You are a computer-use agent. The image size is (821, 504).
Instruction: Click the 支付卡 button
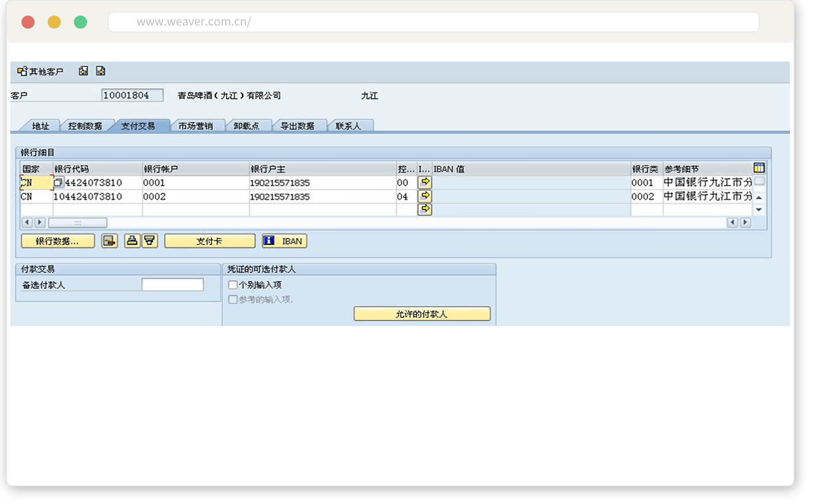(x=210, y=241)
